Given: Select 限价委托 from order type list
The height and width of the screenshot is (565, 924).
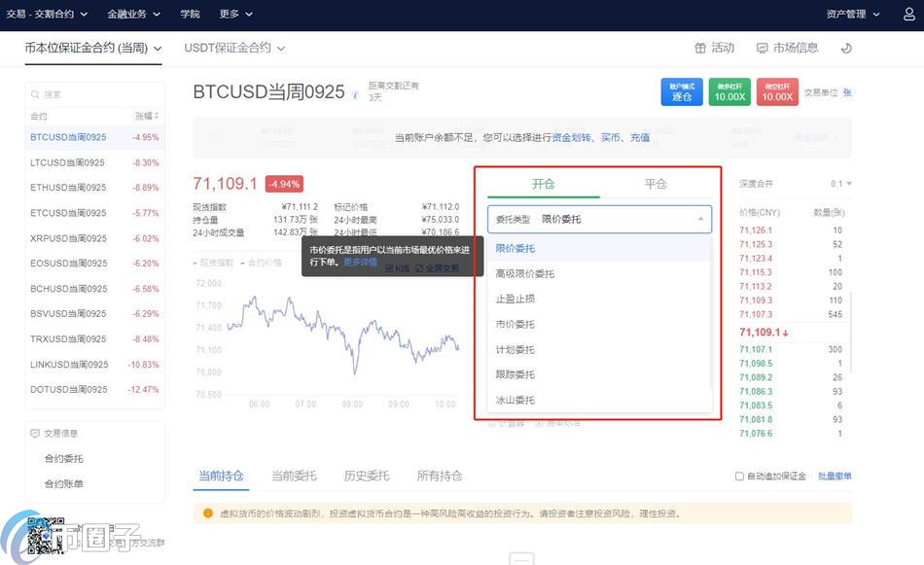Looking at the screenshot, I should click(599, 249).
